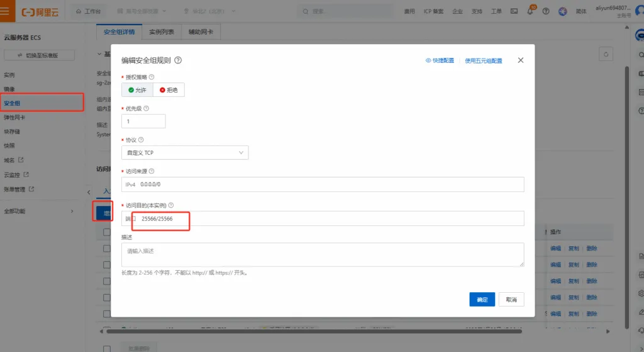Click the 确定 confirm button
Image resolution: width=644 pixels, height=352 pixels.
[482, 299]
